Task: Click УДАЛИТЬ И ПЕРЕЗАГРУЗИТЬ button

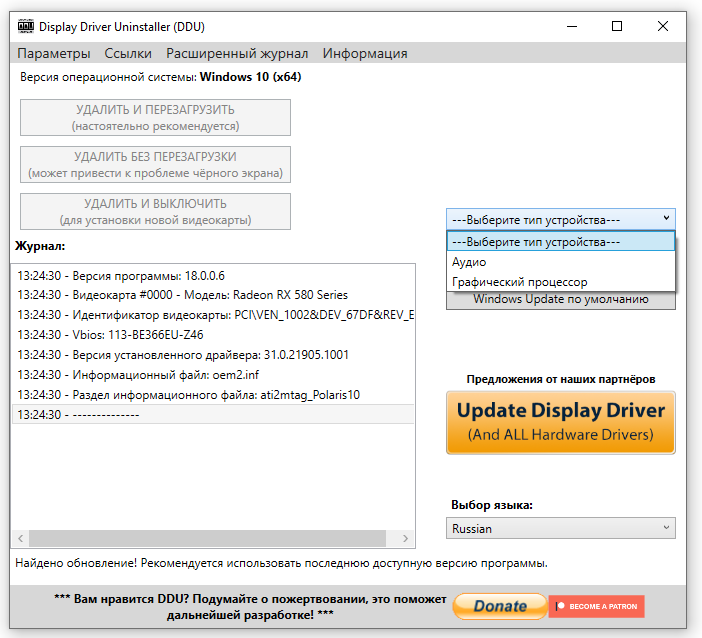Action: tap(155, 118)
